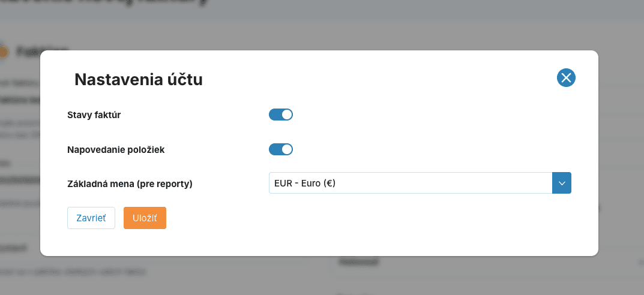Click the "Stavy faktúr" label text
Screen dimensions: 644x295
point(94,115)
